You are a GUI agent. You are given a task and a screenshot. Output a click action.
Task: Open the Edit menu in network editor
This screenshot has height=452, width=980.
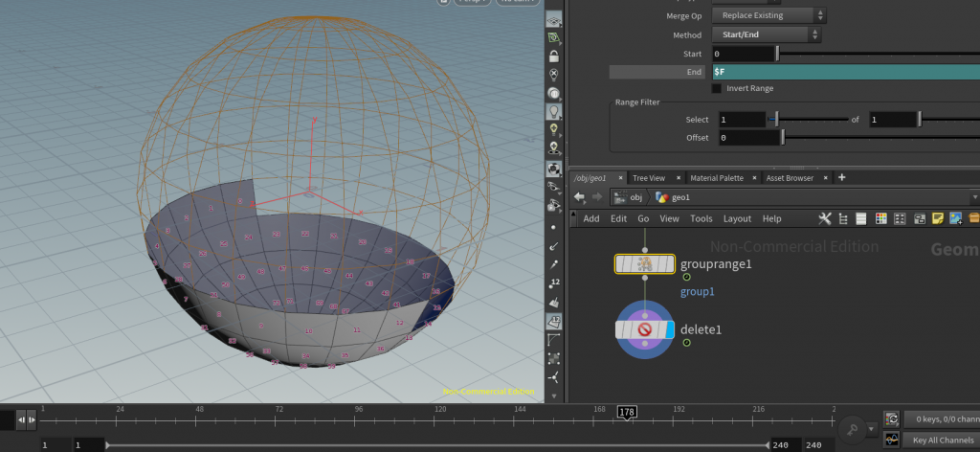point(619,218)
